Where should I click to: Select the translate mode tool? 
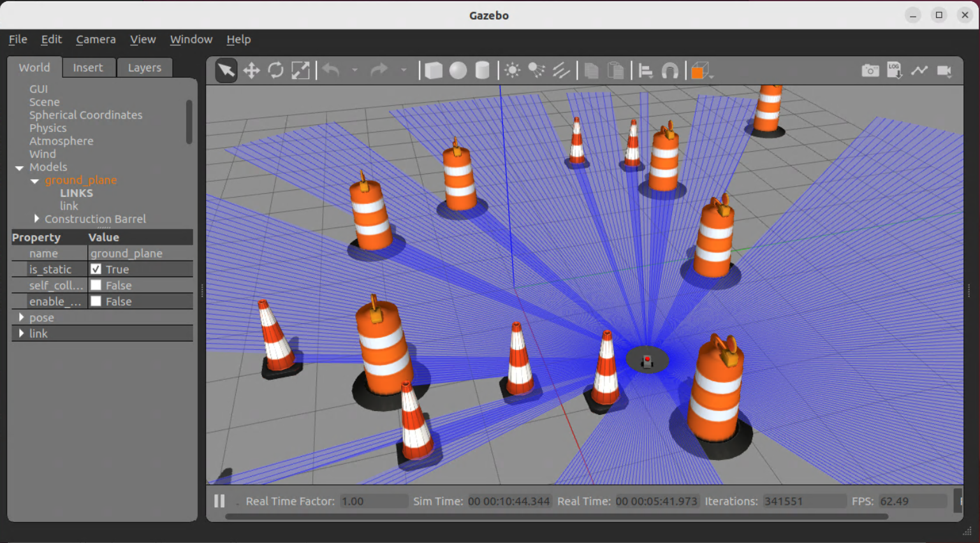coord(251,70)
